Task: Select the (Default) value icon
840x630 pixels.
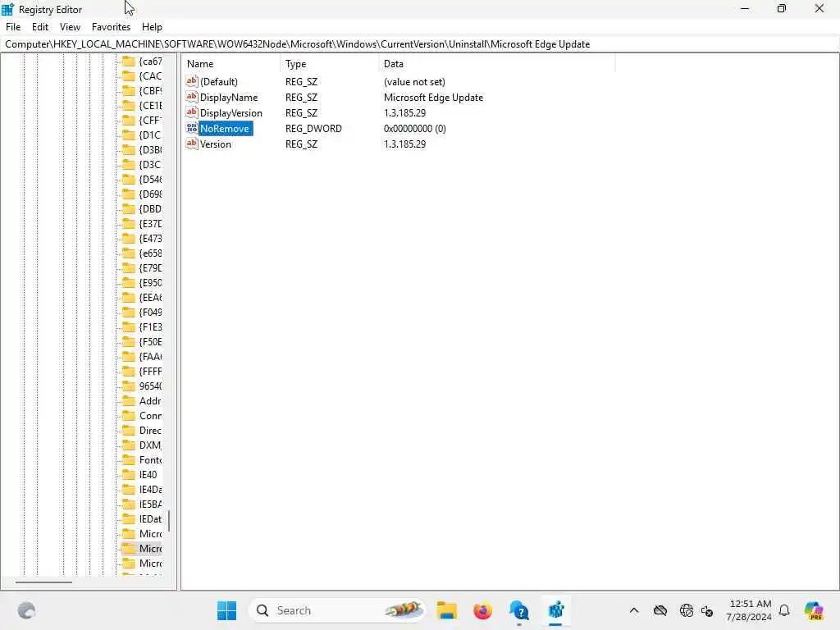Action: coord(192,81)
